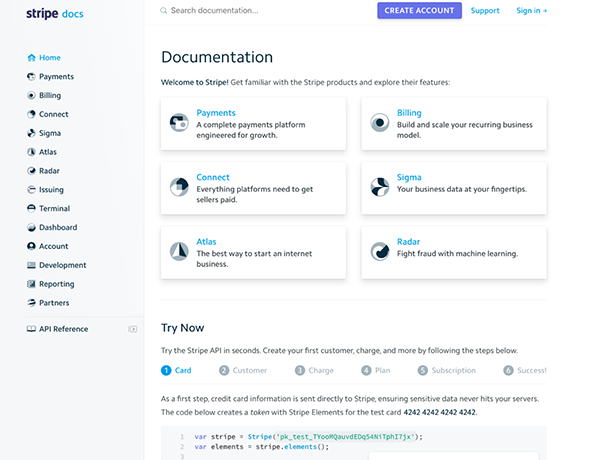This screenshot has width=600, height=460.
Task: Click the Connect icon in sidebar
Action: [31, 114]
